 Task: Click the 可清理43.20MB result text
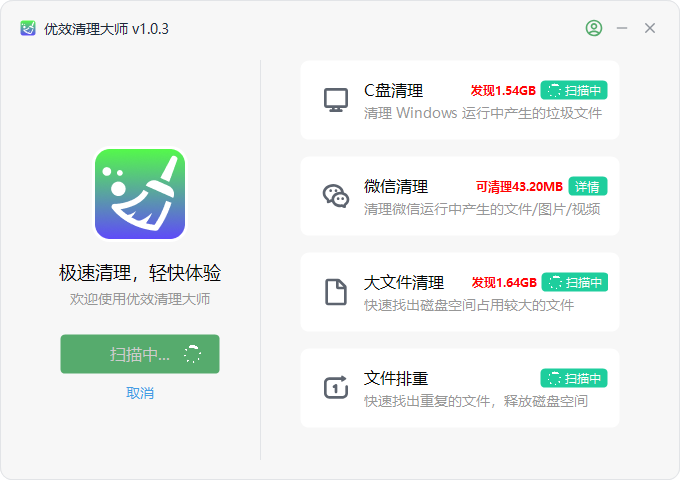(x=520, y=187)
